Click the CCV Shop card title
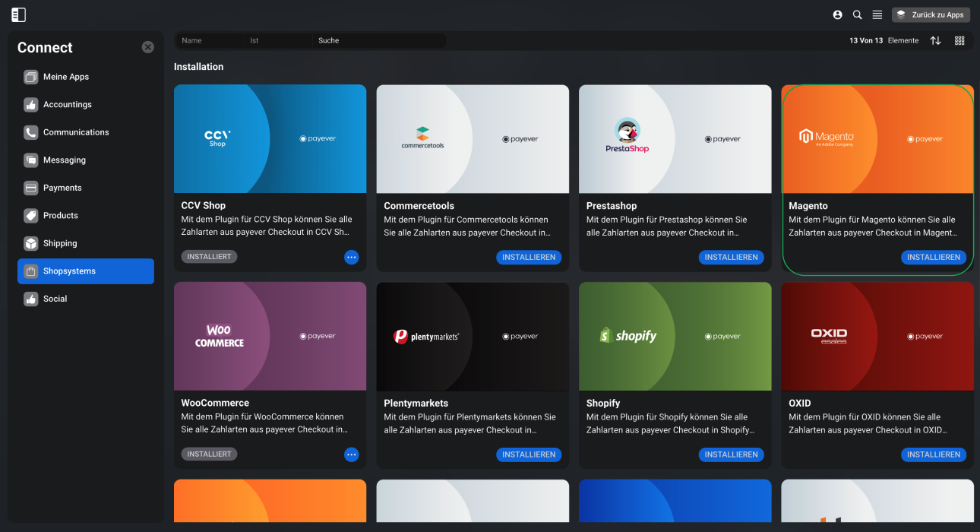Screen dimensions: 980x532 click(203, 205)
